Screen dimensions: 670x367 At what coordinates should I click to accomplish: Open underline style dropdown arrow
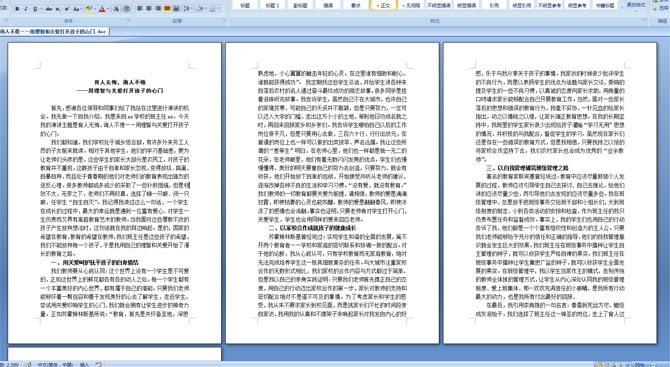[41, 9]
